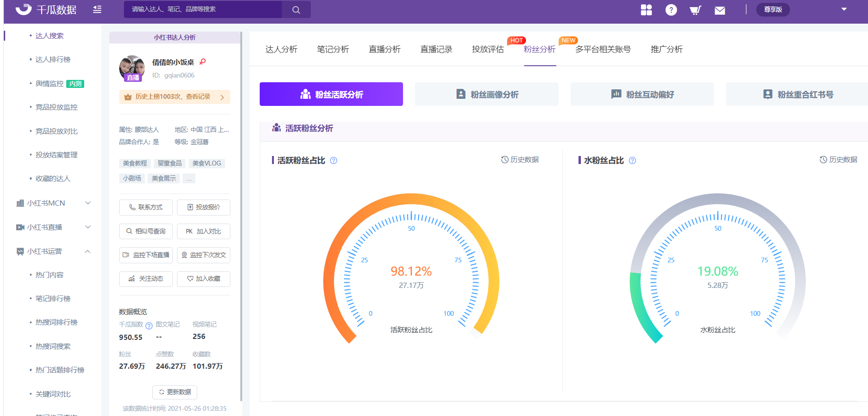868x416 pixels.
Task: Click help icon next to 活跃粉丝占比
Action: (x=333, y=161)
